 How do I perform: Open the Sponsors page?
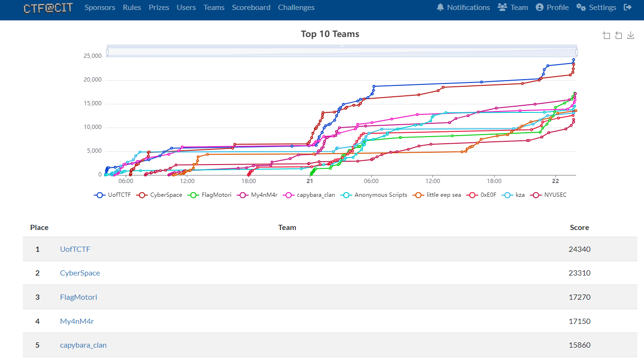[100, 8]
